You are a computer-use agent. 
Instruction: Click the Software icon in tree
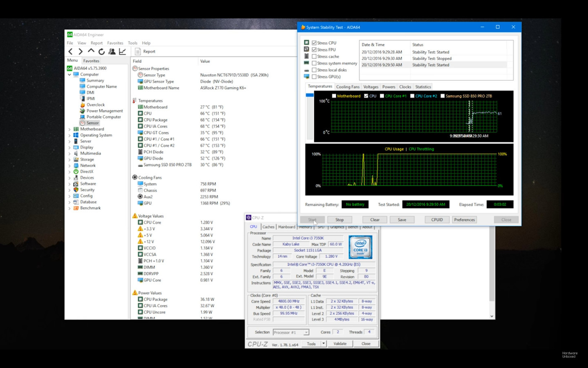pos(76,184)
